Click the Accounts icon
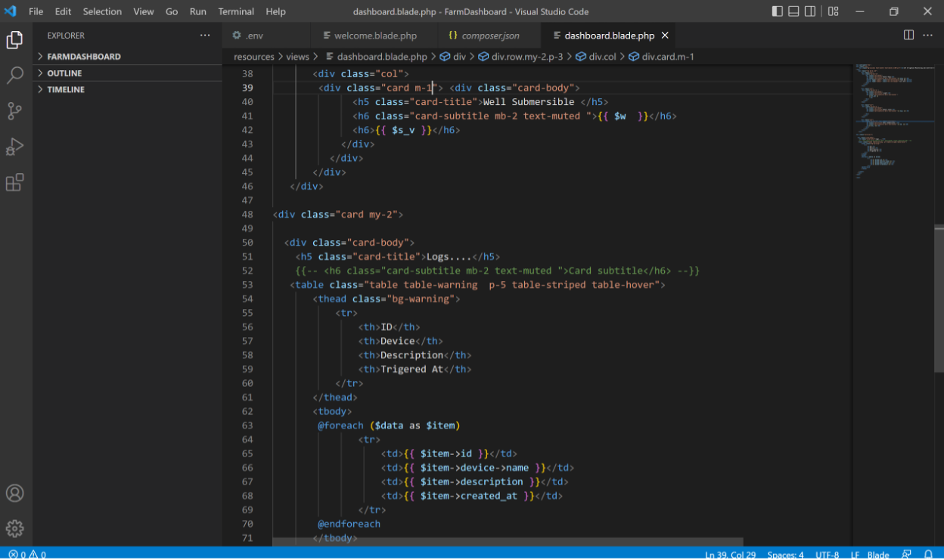 15,493
